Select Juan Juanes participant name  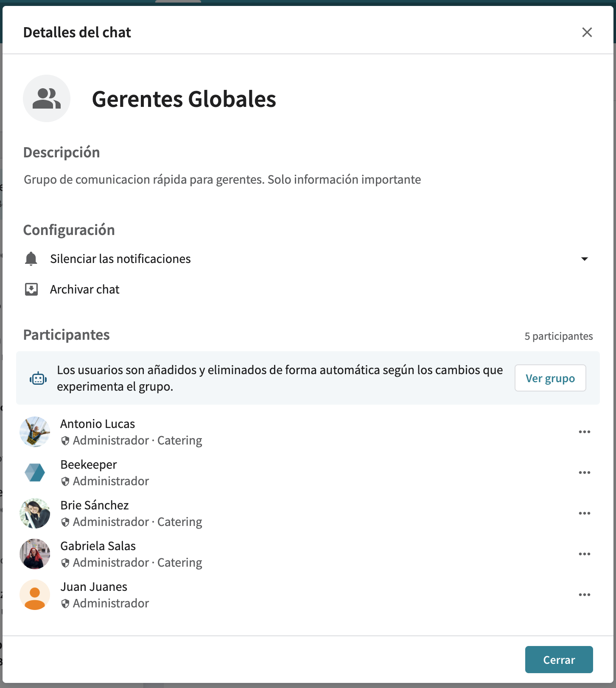[94, 587]
